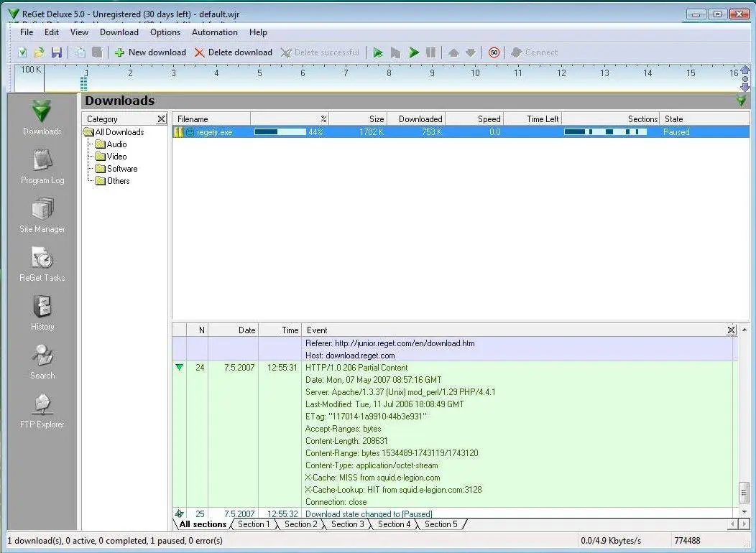Image resolution: width=756 pixels, height=553 pixels.
Task: Close the event log panel
Action: click(x=731, y=330)
